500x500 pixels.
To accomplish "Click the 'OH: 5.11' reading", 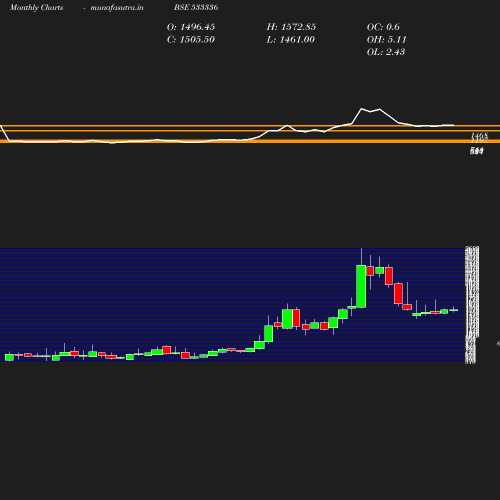I will point(386,40).
